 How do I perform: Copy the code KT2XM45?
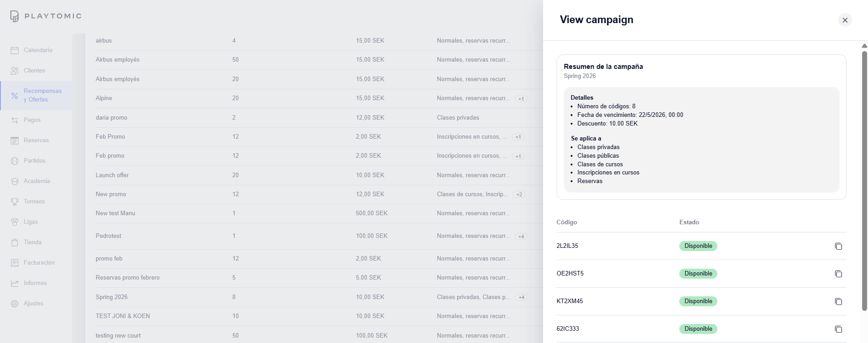[838, 301]
